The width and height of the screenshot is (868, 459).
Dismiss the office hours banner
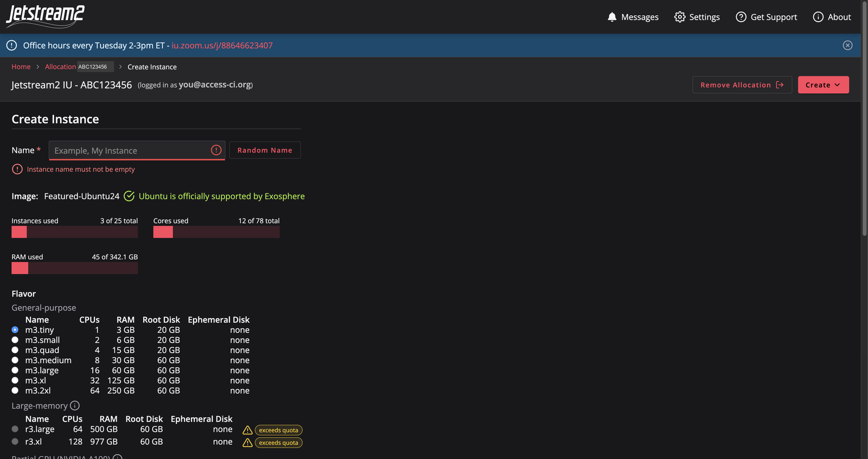tap(847, 46)
